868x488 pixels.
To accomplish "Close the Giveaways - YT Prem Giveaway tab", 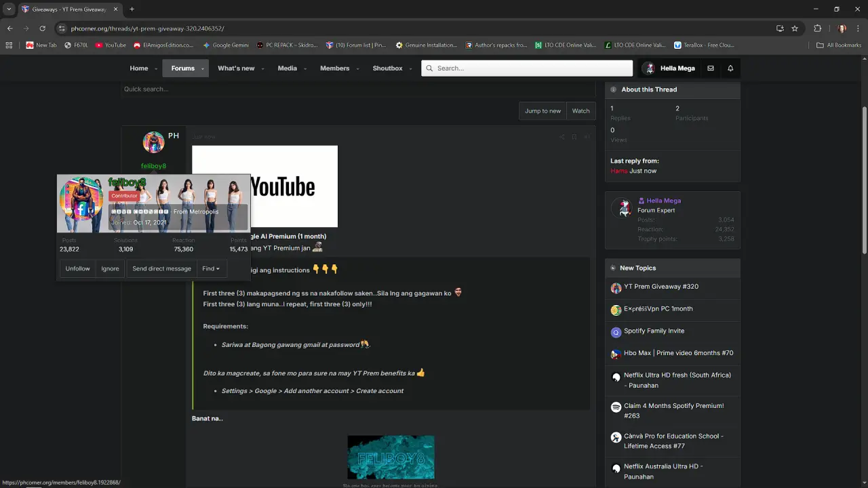I will click(115, 9).
